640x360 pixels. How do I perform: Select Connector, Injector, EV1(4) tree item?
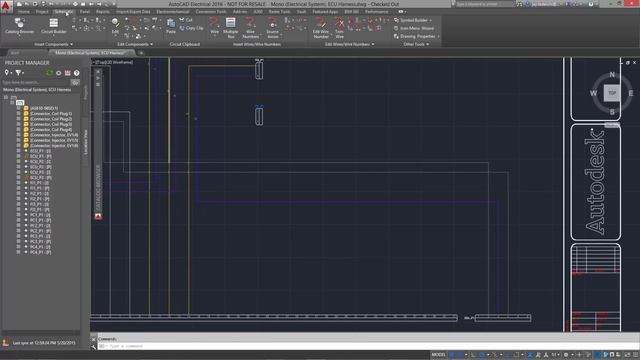tap(54, 135)
